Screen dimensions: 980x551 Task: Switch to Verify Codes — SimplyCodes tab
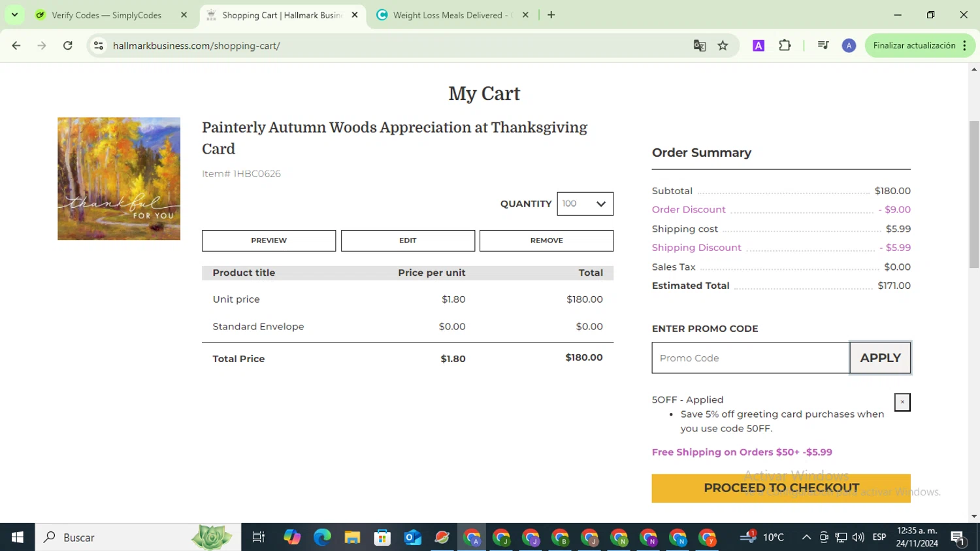coord(106,15)
